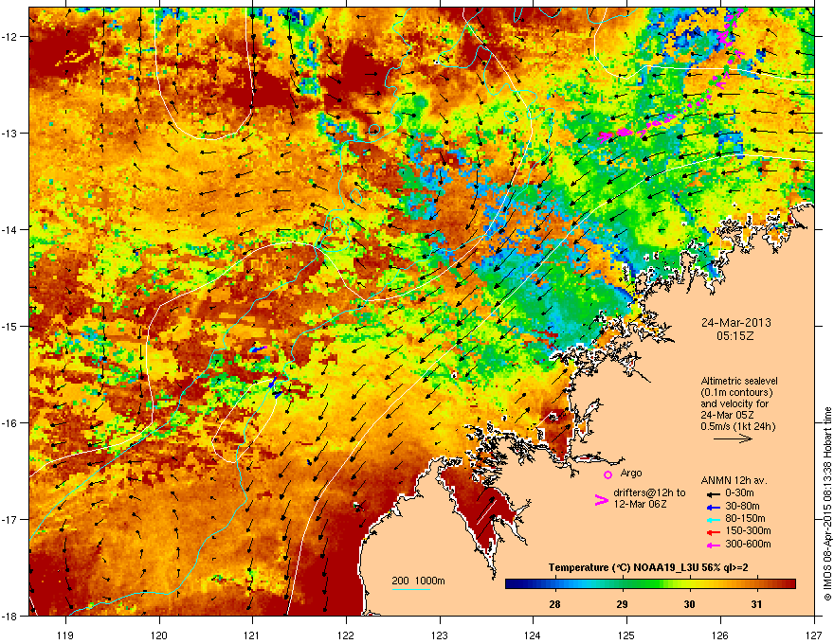Click the 'Argo' legend label
The height and width of the screenshot is (644, 834).
click(631, 473)
